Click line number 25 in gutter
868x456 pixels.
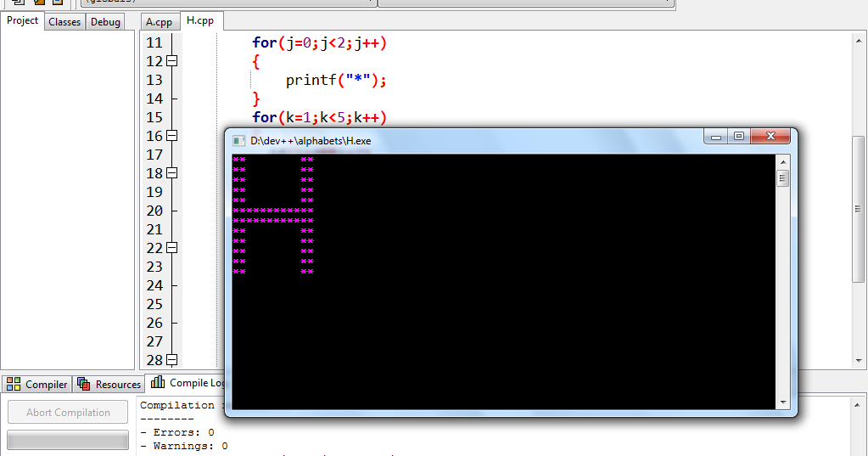coord(154,304)
